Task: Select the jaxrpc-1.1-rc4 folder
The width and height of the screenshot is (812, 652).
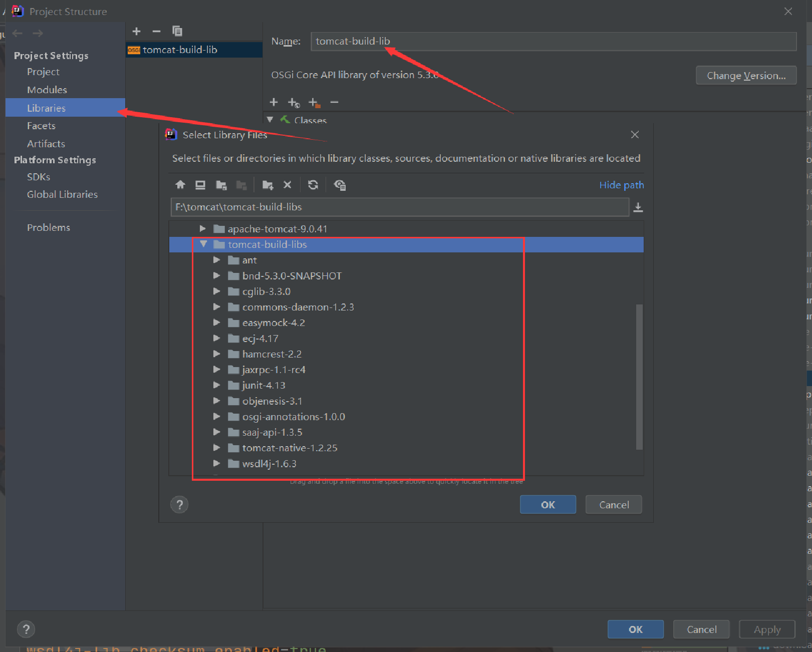Action: [x=274, y=370]
